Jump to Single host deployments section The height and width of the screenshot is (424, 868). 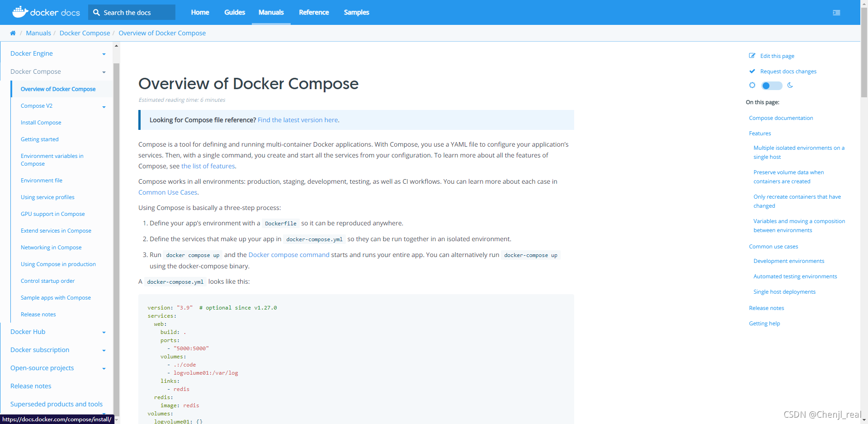[784, 292]
